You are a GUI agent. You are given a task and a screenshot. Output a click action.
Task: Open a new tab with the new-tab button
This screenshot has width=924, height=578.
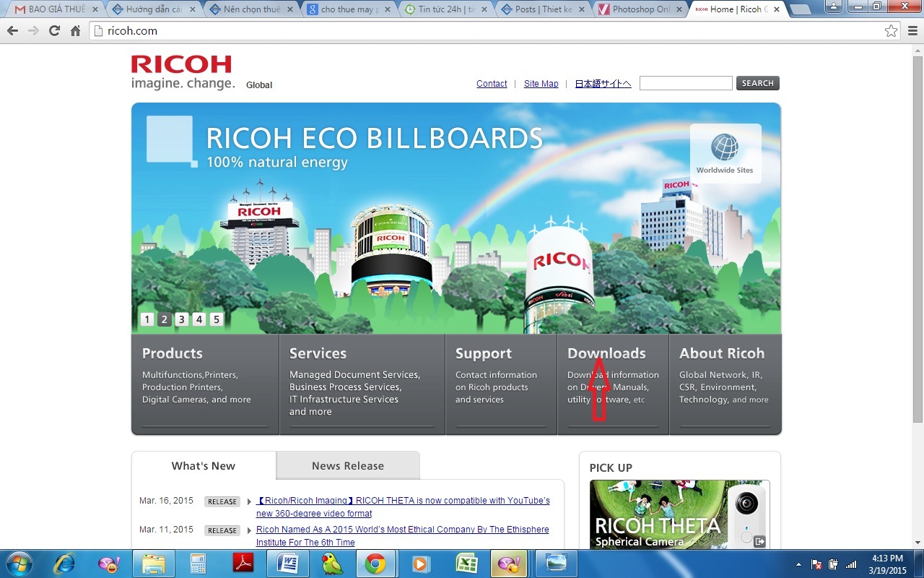(x=801, y=9)
